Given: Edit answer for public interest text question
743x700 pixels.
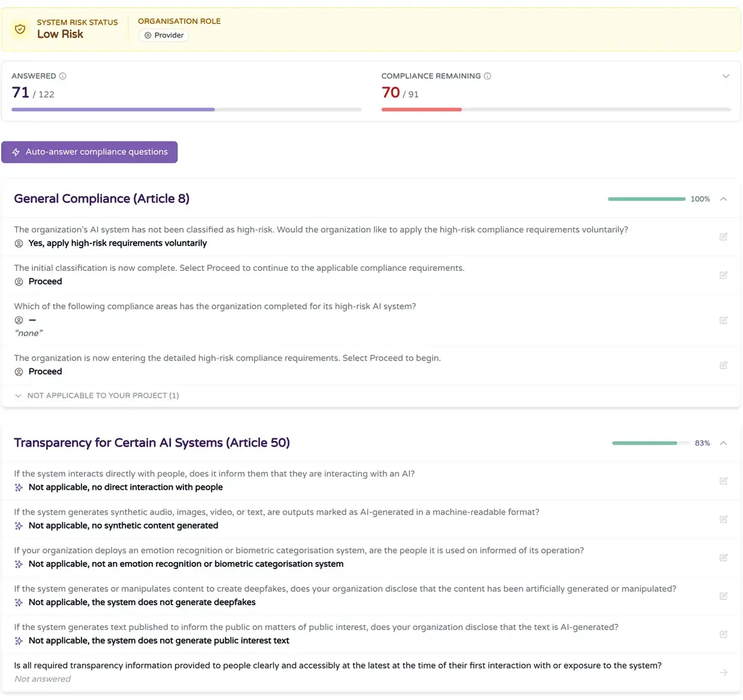Looking at the screenshot, I should coord(723,634).
